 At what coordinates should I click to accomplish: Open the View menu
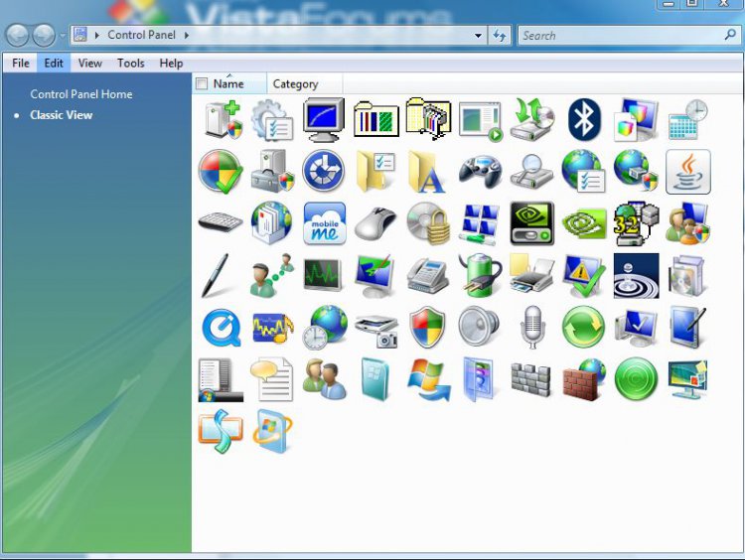click(x=89, y=64)
